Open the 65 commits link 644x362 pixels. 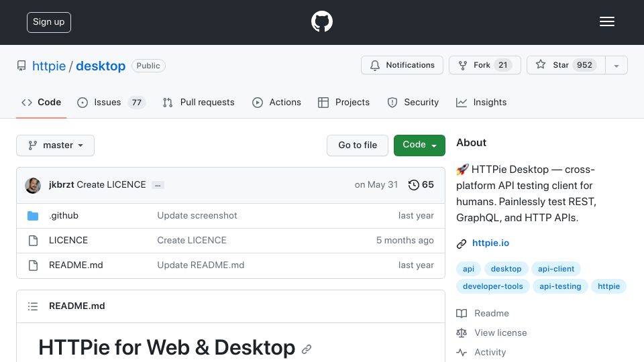(x=421, y=185)
